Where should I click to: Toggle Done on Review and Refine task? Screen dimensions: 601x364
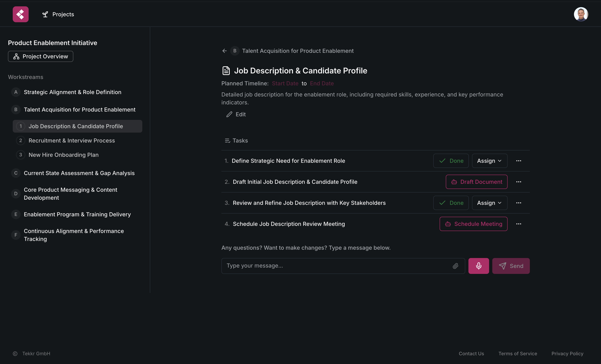point(451,203)
